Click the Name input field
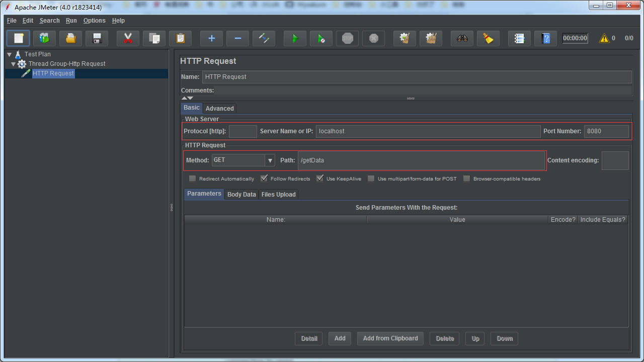The image size is (644, 362). pos(417,77)
